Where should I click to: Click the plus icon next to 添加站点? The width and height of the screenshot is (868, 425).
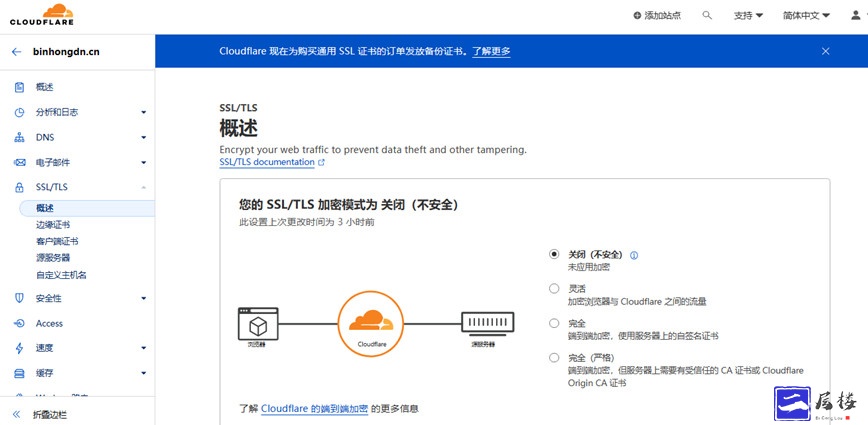[x=637, y=15]
